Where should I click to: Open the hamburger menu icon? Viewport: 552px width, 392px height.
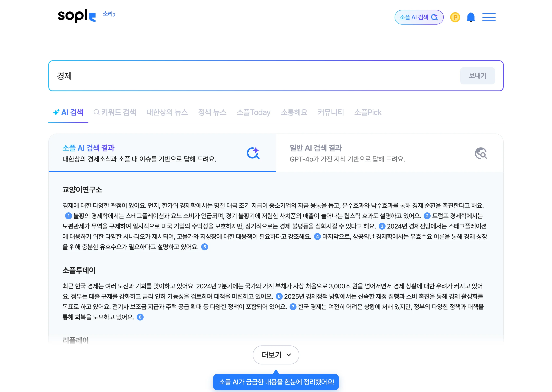click(489, 18)
